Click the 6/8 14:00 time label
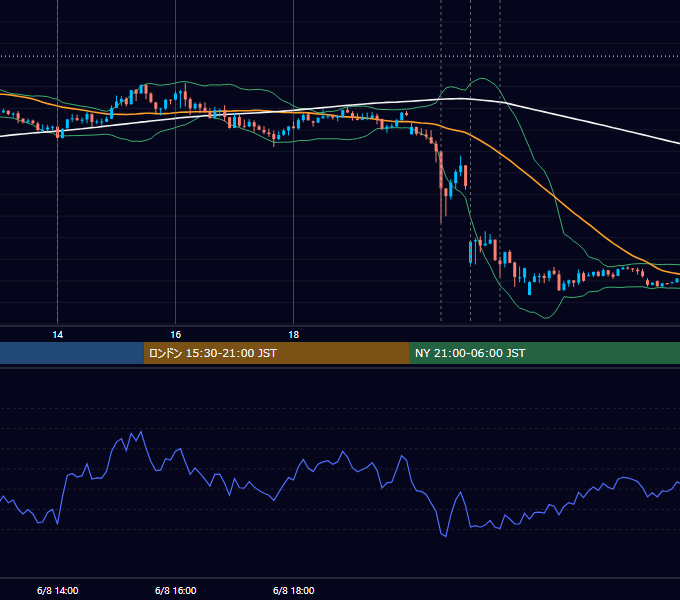 click(58, 590)
